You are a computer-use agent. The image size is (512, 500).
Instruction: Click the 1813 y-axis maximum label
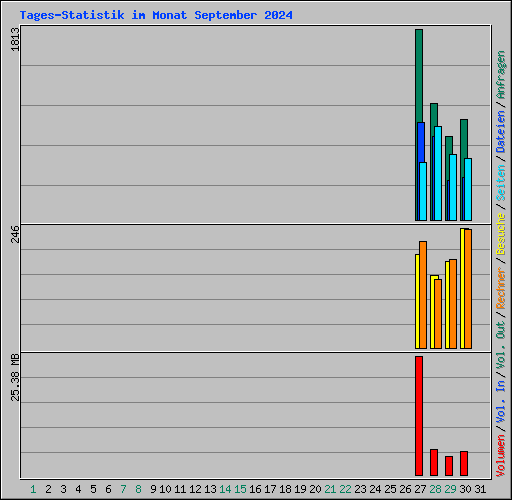point(15,39)
